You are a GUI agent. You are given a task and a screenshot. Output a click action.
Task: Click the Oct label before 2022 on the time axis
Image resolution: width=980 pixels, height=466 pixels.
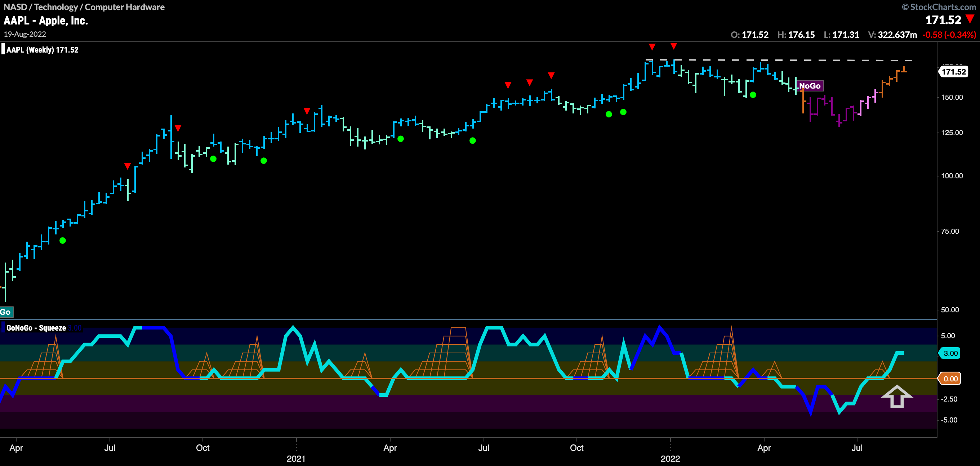click(577, 448)
